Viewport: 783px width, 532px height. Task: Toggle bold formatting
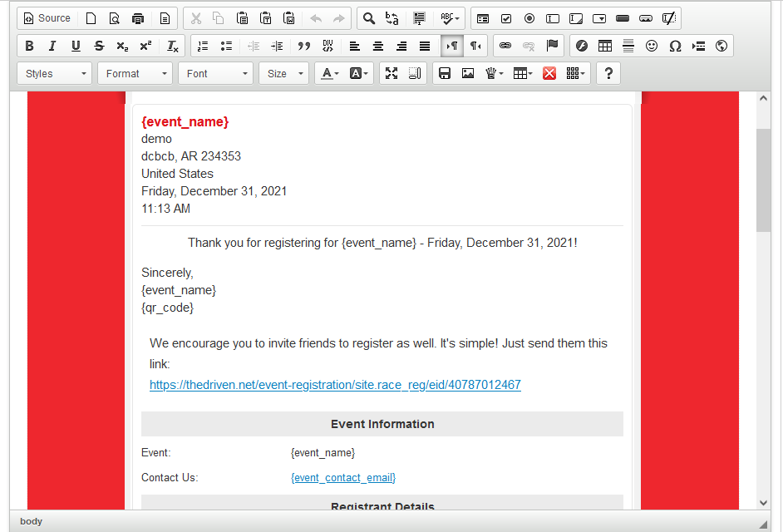point(29,46)
